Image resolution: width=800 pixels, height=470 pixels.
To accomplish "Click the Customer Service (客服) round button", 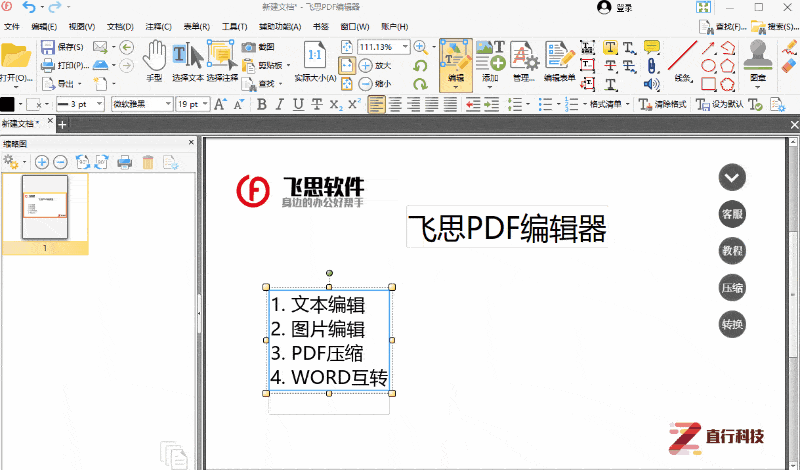I will pyautogui.click(x=732, y=214).
